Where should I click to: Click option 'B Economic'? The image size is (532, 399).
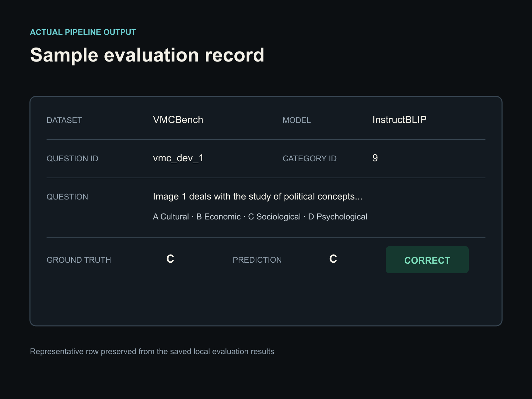[218, 217]
